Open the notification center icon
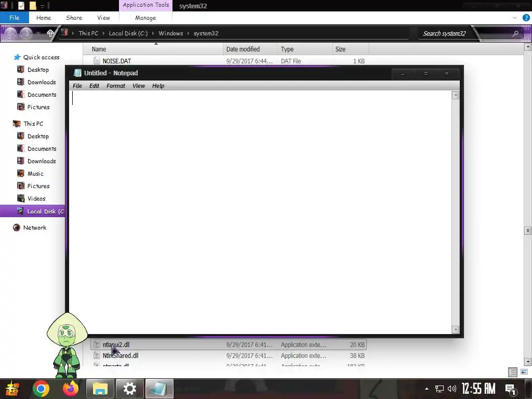The height and width of the screenshot is (399, 532). point(510,389)
